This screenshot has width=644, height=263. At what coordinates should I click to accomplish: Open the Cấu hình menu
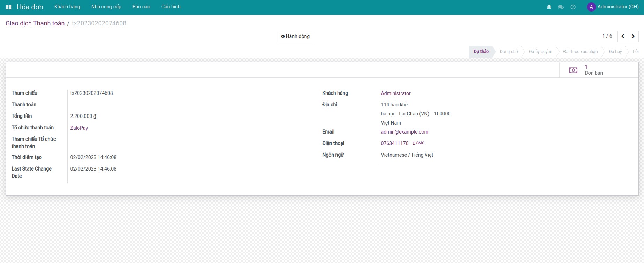171,7
